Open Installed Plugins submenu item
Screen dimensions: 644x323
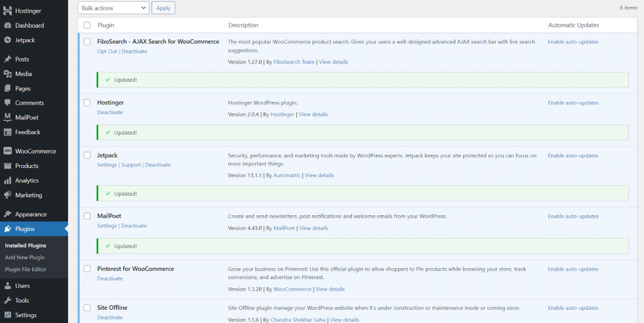[x=25, y=246]
